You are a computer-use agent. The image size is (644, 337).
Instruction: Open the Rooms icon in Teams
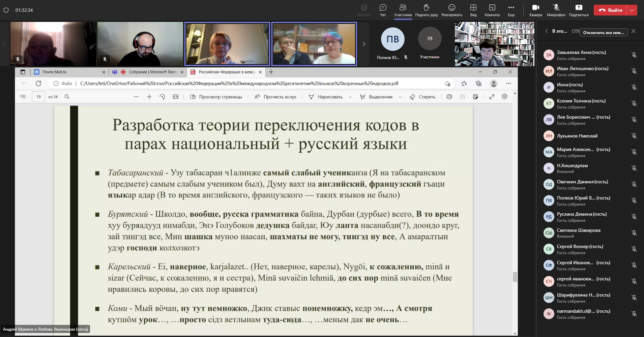click(492, 8)
